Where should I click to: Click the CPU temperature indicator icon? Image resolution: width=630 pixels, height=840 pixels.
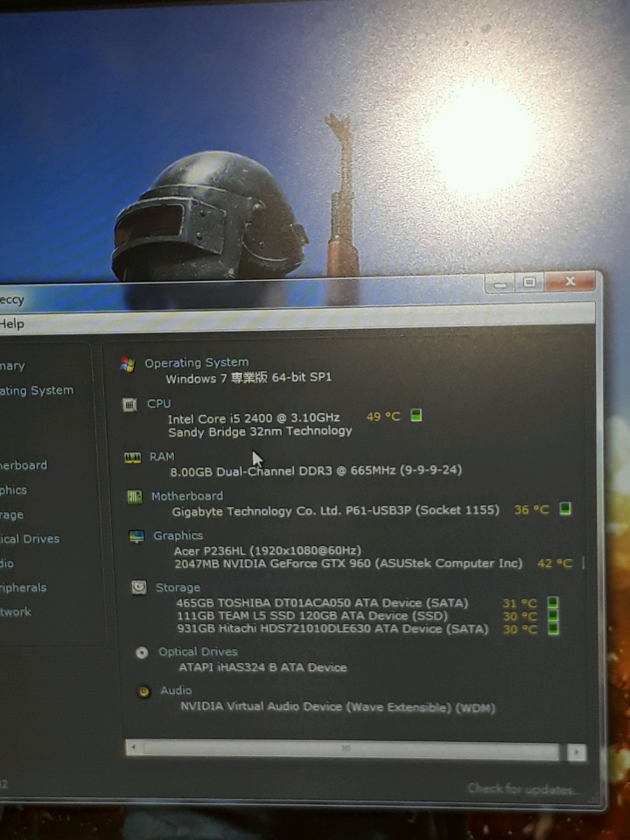pos(416,415)
